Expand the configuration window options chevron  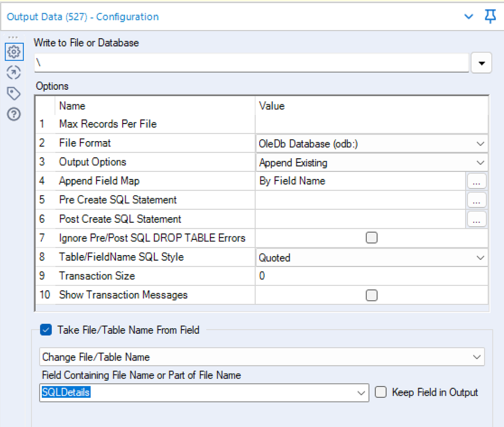coord(469,17)
